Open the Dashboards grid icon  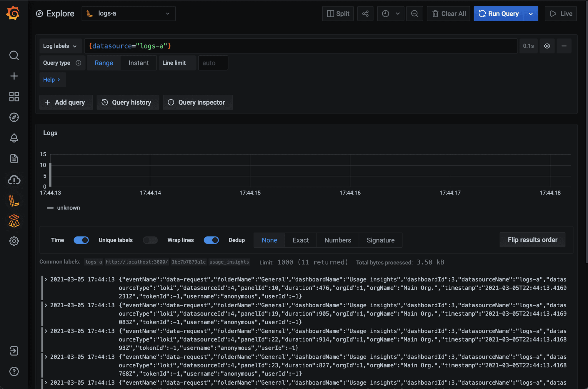coord(14,96)
